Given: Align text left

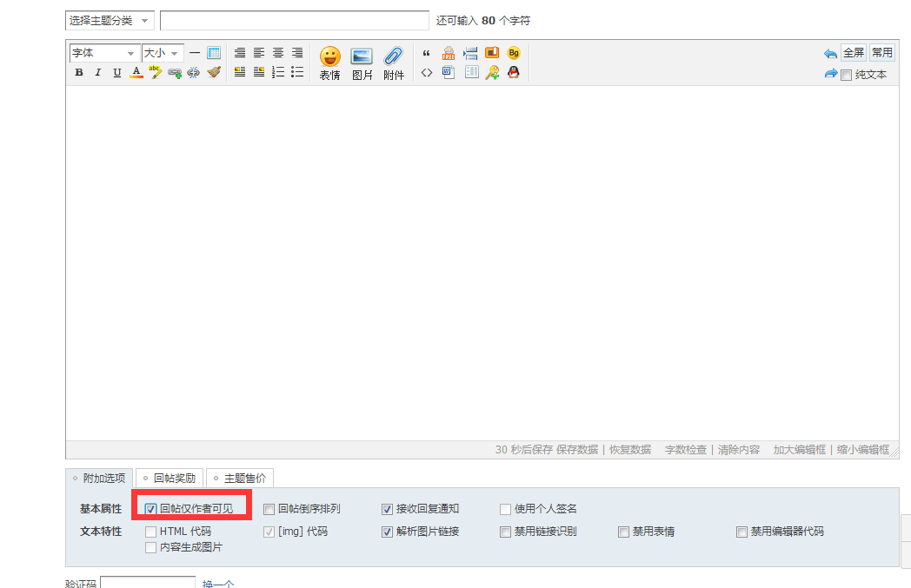Looking at the screenshot, I should (x=259, y=53).
